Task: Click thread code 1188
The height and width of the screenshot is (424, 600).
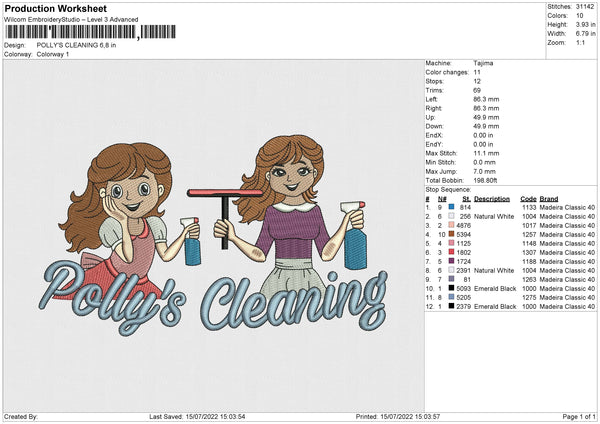Action: [529, 261]
